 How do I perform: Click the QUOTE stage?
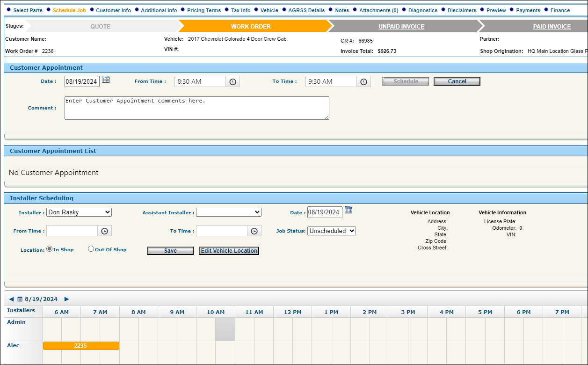point(100,26)
